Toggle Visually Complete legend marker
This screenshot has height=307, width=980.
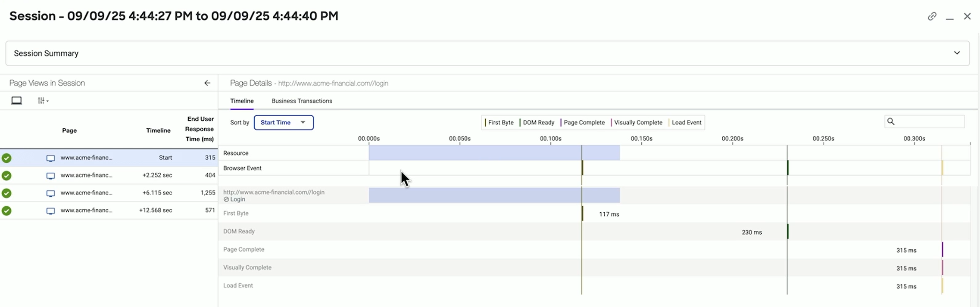[x=637, y=123]
